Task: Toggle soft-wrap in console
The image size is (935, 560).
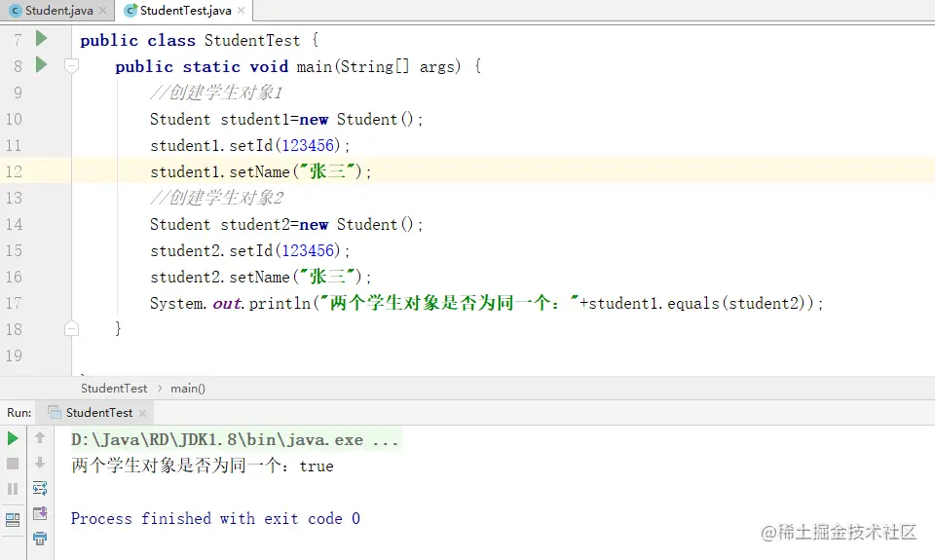Action: [40, 489]
